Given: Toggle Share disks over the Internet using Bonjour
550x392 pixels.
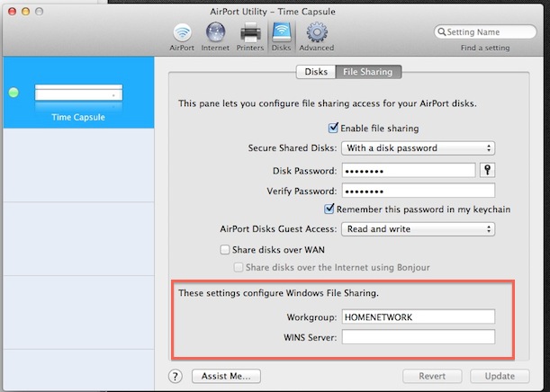Looking at the screenshot, I should point(239,268).
